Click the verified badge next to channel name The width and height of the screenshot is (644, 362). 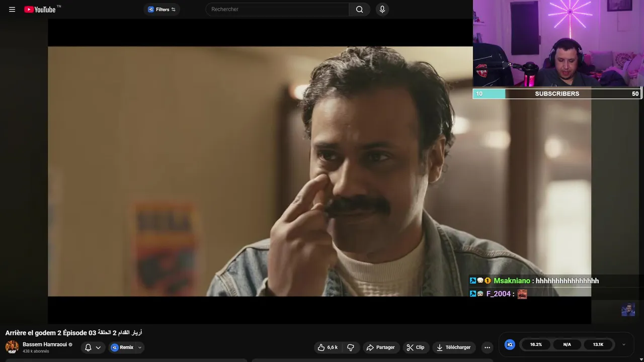70,345
